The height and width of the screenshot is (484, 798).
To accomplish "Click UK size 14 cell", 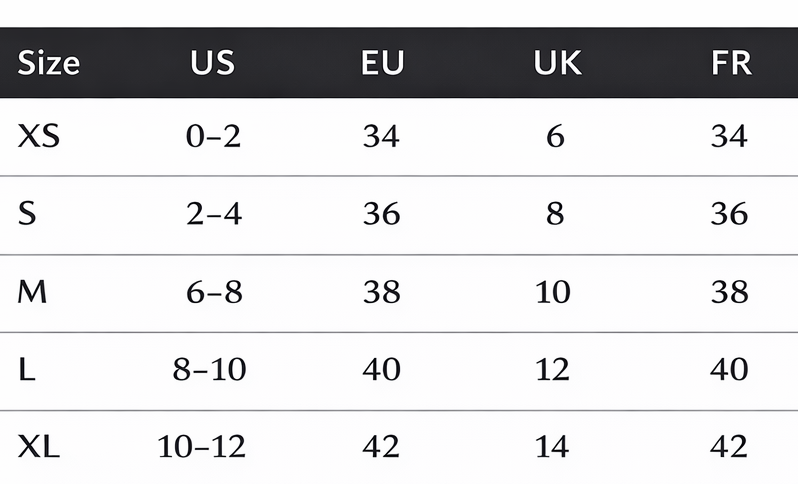I will point(553,446).
